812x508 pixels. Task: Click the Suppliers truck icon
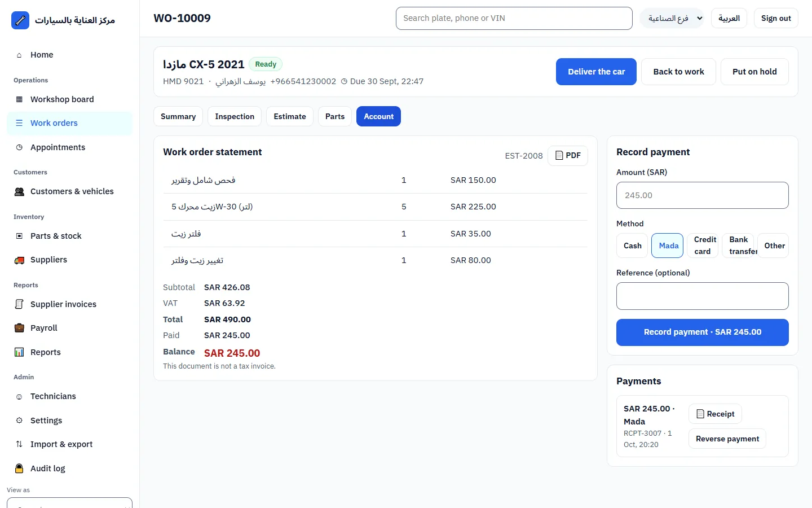[19, 260]
